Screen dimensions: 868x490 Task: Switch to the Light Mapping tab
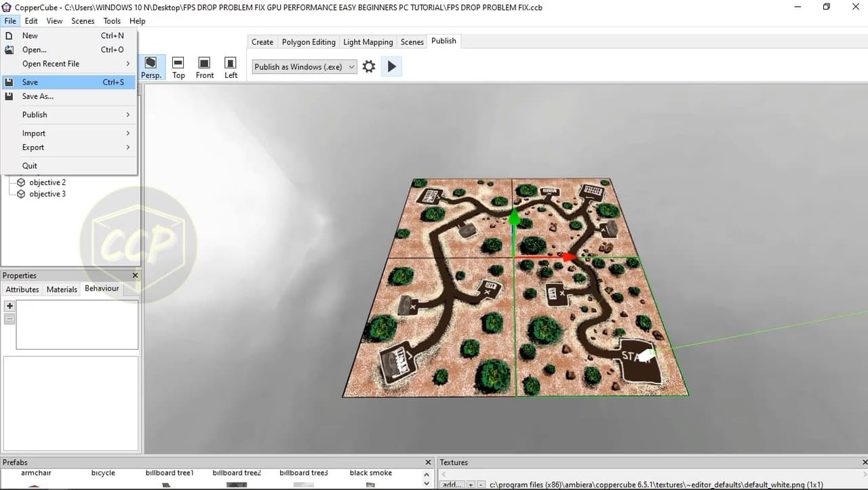[368, 42]
